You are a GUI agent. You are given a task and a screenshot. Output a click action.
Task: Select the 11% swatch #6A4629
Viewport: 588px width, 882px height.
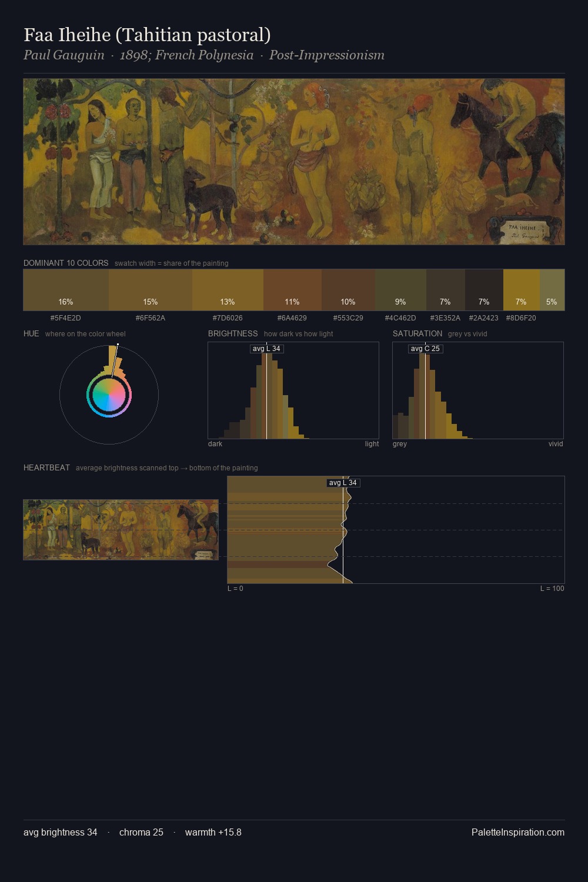click(x=292, y=290)
